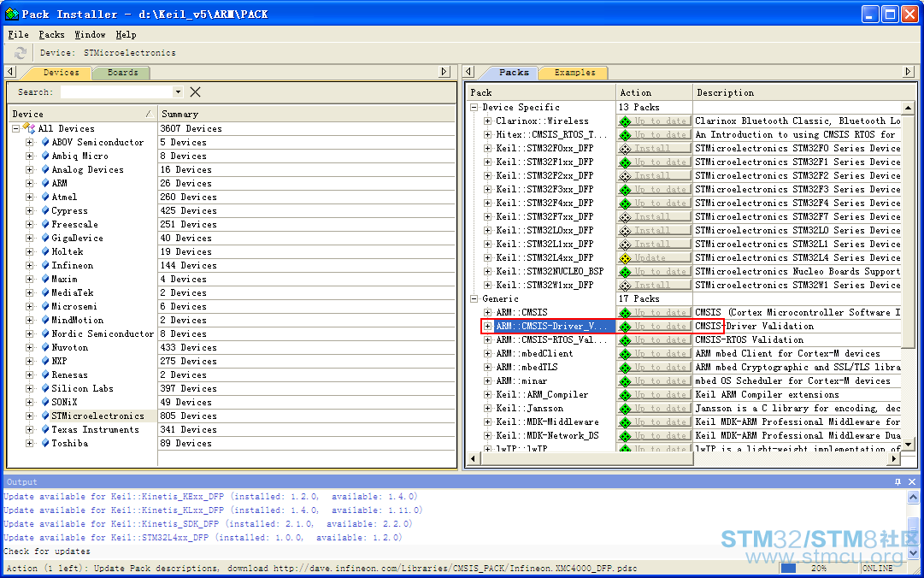
Task: Click green status icon for Keil::ARM_Compiler
Action: pos(625,395)
